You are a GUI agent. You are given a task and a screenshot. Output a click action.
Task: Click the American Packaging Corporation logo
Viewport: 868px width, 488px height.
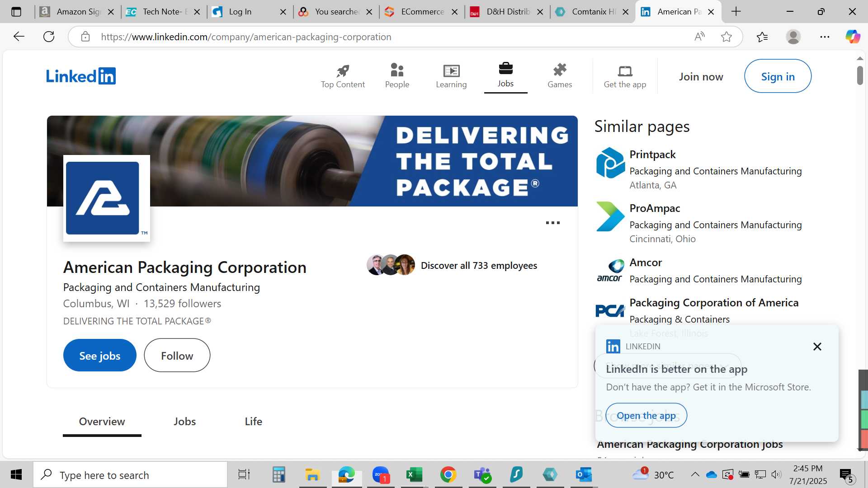pyautogui.click(x=107, y=198)
